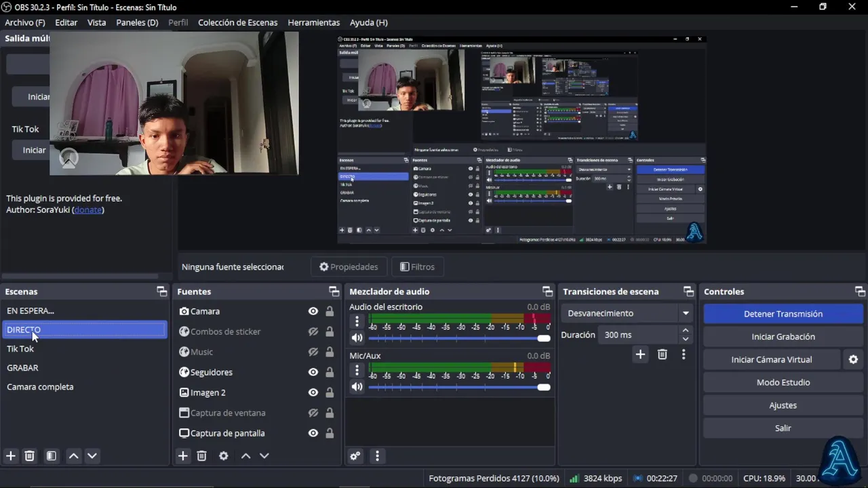This screenshot has height=488, width=868.
Task: Open Mic/Aux options three dots
Action: [357, 370]
